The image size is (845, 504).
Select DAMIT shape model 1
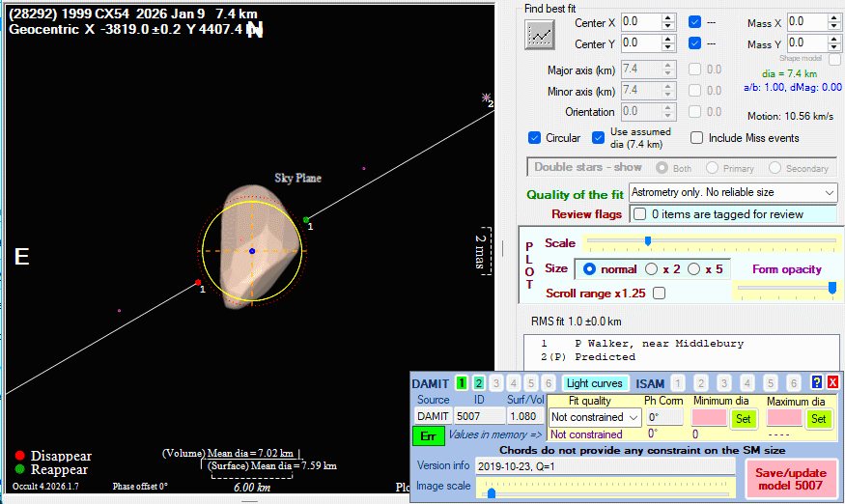tap(462, 383)
